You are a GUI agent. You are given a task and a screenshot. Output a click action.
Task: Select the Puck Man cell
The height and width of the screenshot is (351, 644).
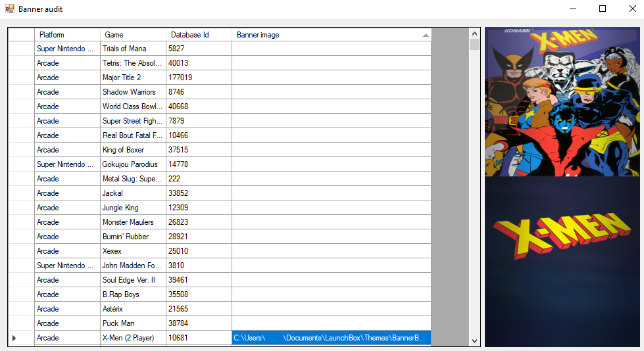tap(133, 323)
